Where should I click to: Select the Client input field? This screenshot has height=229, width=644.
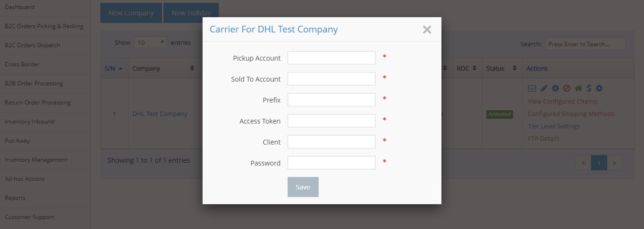332,142
